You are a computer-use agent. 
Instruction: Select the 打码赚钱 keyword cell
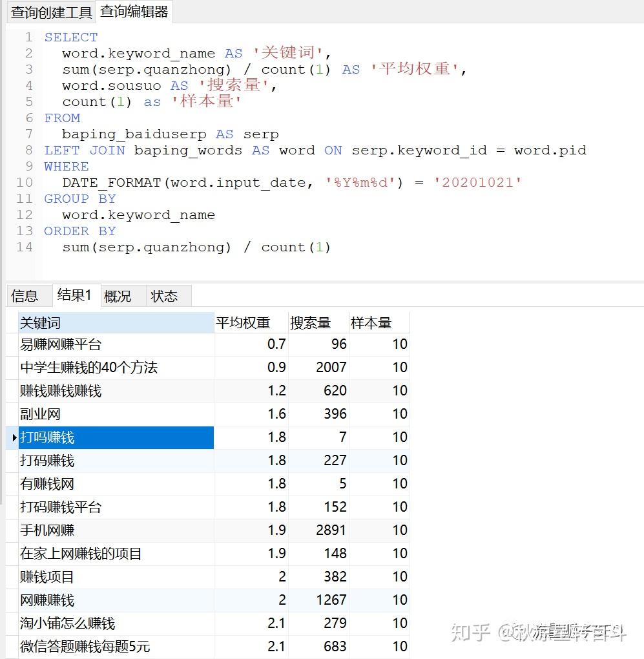[x=116, y=461]
